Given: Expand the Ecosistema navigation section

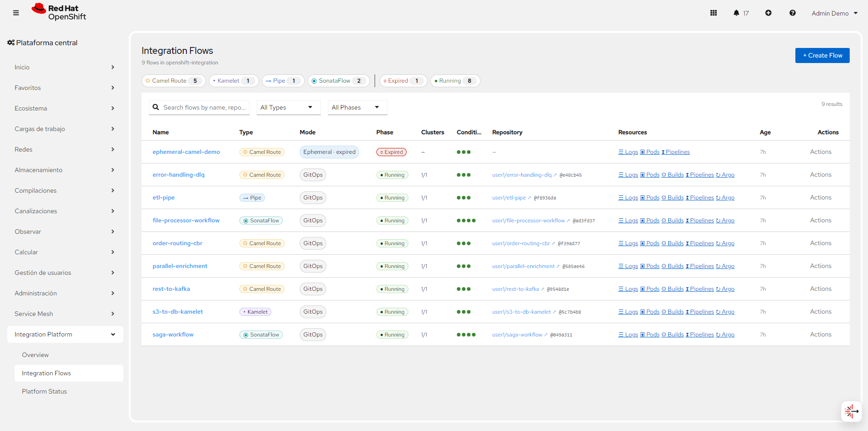Looking at the screenshot, I should pos(65,108).
